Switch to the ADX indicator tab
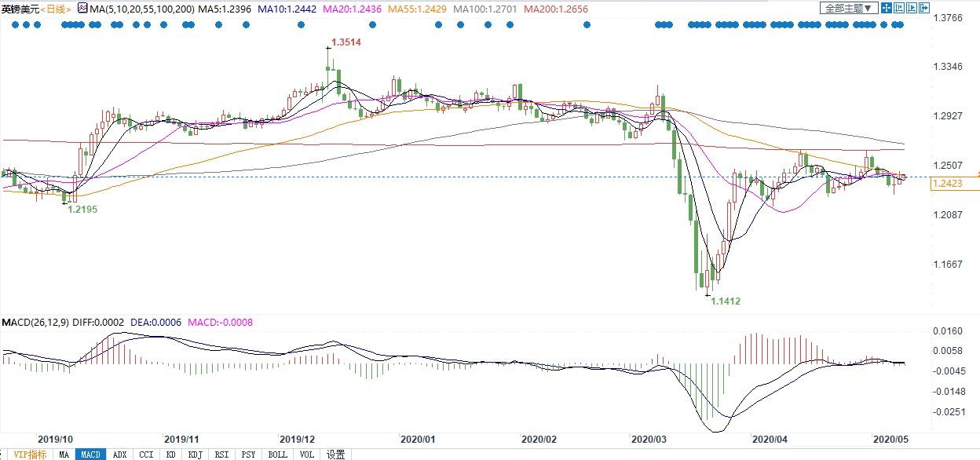Screen dimensions: 980x460 pos(119,454)
